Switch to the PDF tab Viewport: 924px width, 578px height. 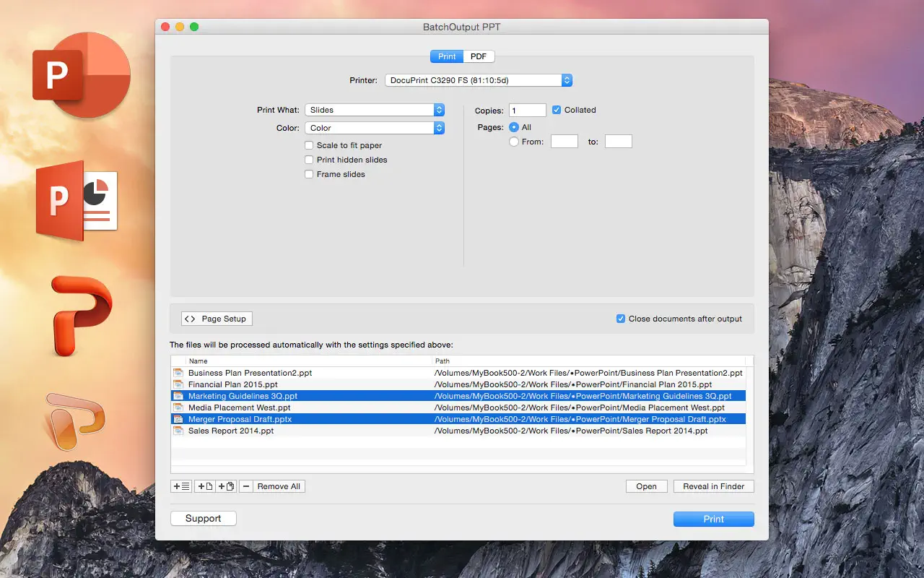coord(479,56)
